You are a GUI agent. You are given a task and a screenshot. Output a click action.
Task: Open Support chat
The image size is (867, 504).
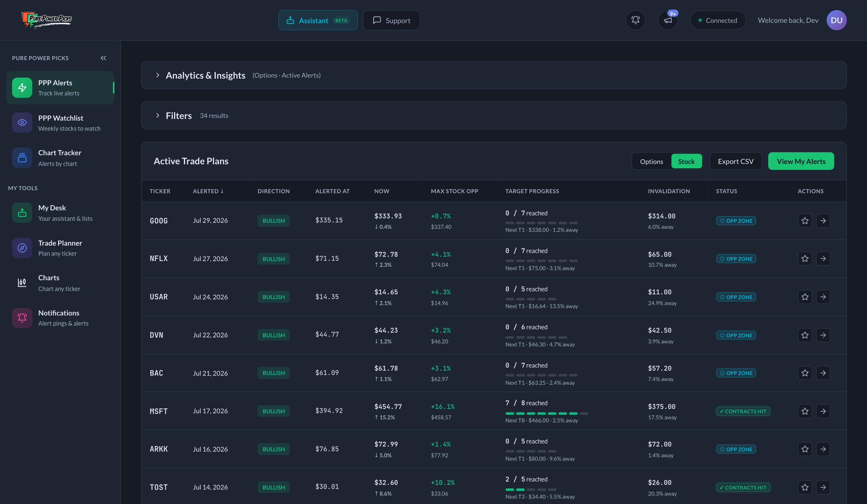[x=391, y=20]
